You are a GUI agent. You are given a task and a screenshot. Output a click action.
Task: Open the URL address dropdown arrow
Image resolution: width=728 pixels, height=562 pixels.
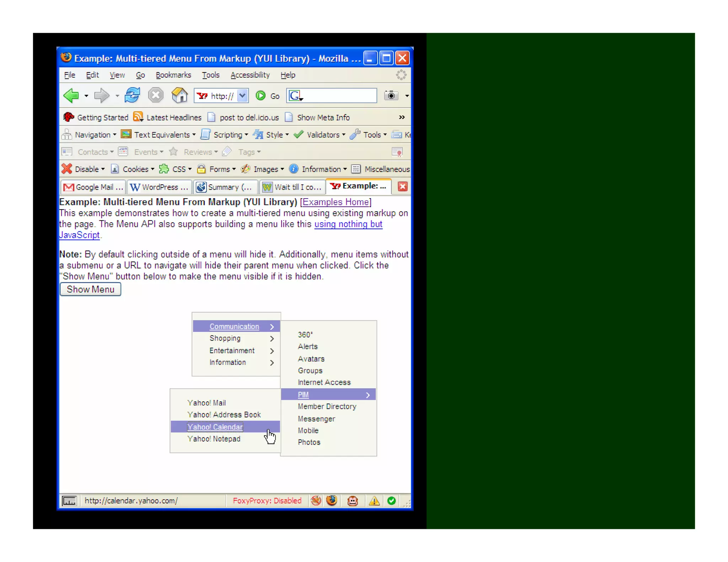242,96
